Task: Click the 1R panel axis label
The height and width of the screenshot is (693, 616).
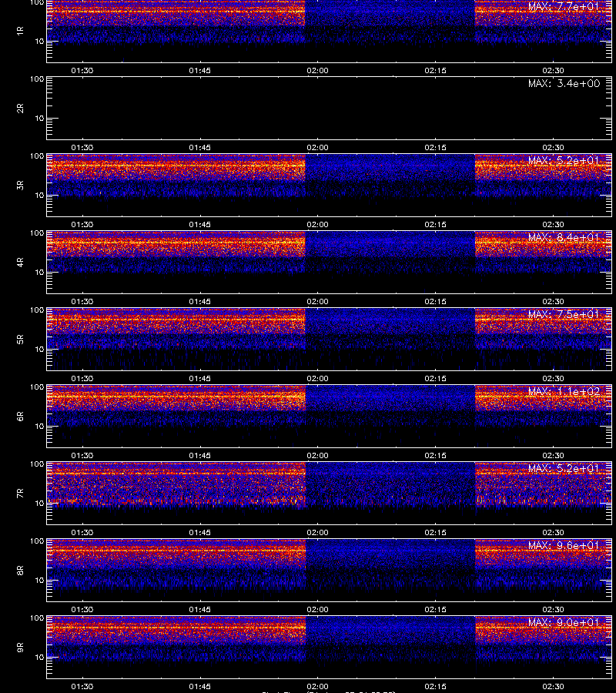Action: click(20, 31)
